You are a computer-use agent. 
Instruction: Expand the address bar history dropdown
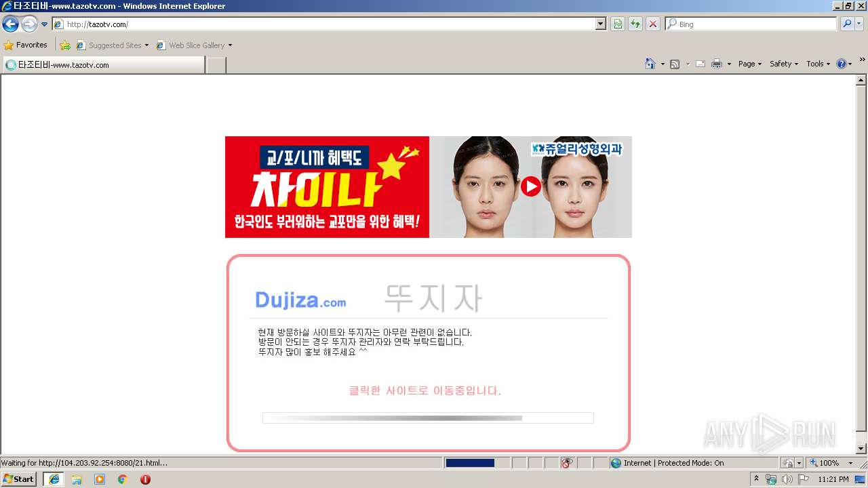601,24
